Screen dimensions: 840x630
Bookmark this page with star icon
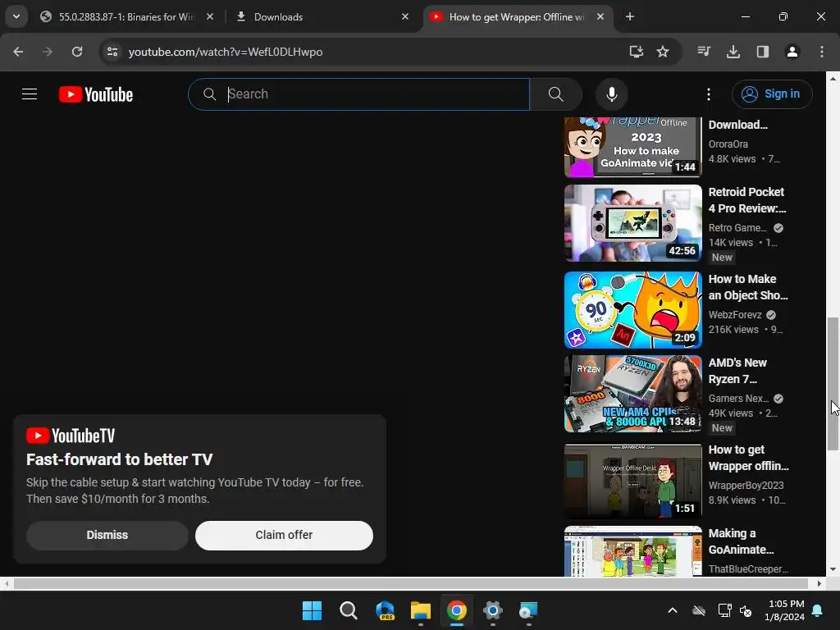(663, 52)
